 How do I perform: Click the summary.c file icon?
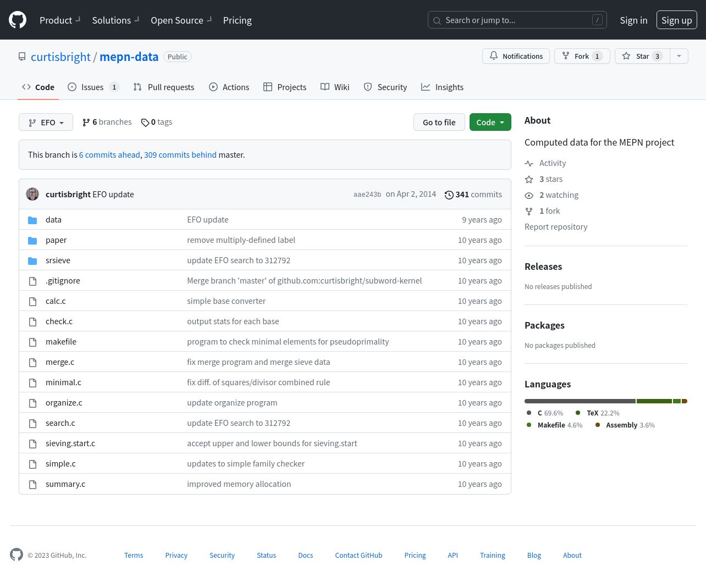pyautogui.click(x=32, y=484)
